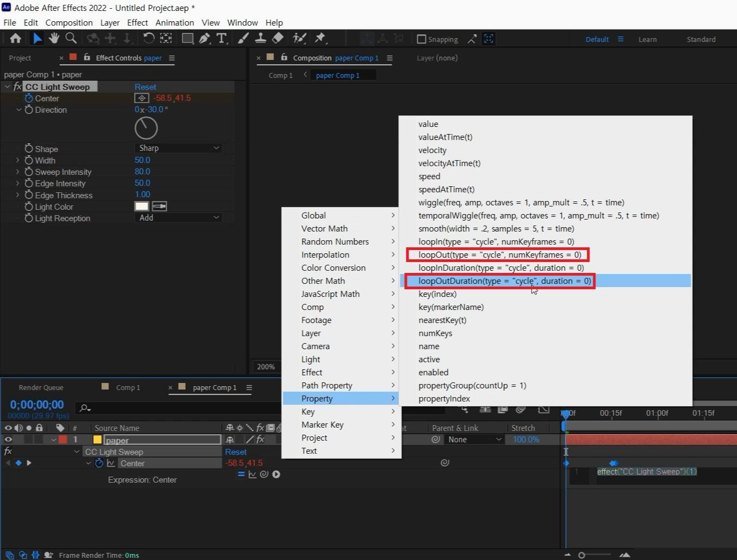Switch to the Comp 1 timeline tab
This screenshot has width=737, height=560.
click(128, 387)
